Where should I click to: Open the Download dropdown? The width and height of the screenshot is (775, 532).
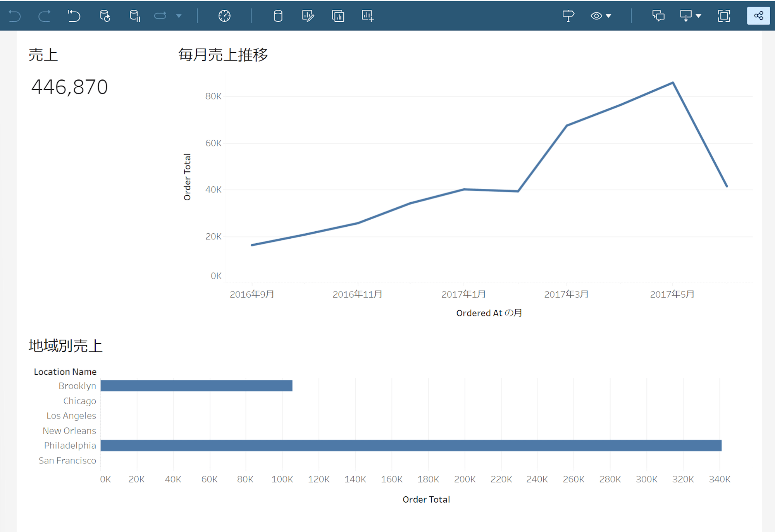click(690, 16)
